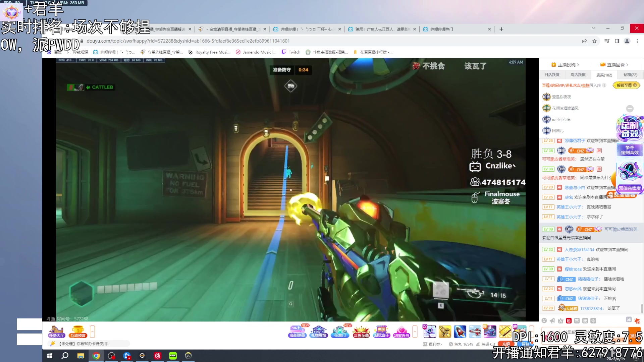Screen dimensions: 644x362
Task: Open Windows taskbar search
Action: 65,356
